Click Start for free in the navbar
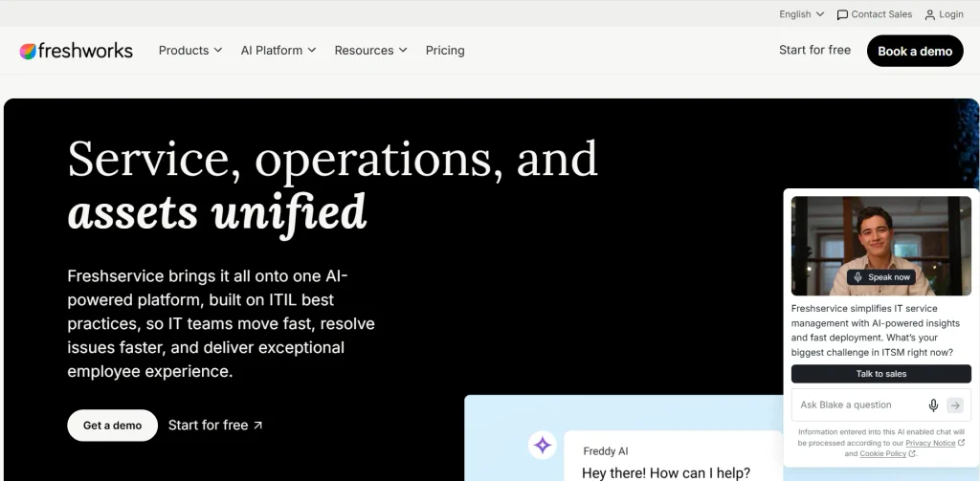The image size is (980, 481). 814,50
